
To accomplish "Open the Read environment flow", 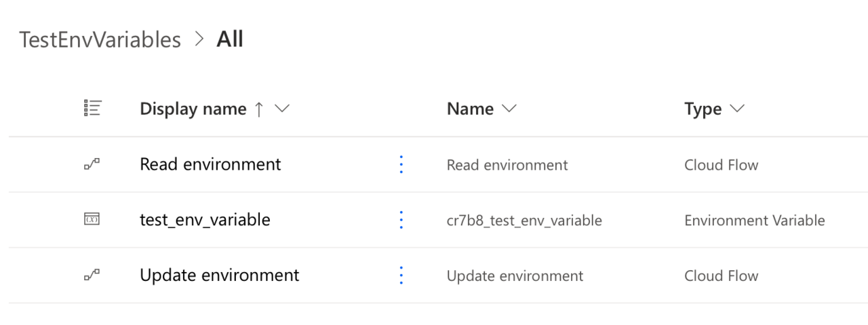I will tap(210, 164).
